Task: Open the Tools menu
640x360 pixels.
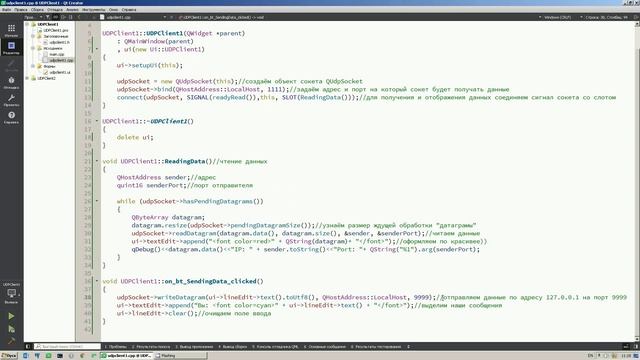Action: (x=93, y=9)
